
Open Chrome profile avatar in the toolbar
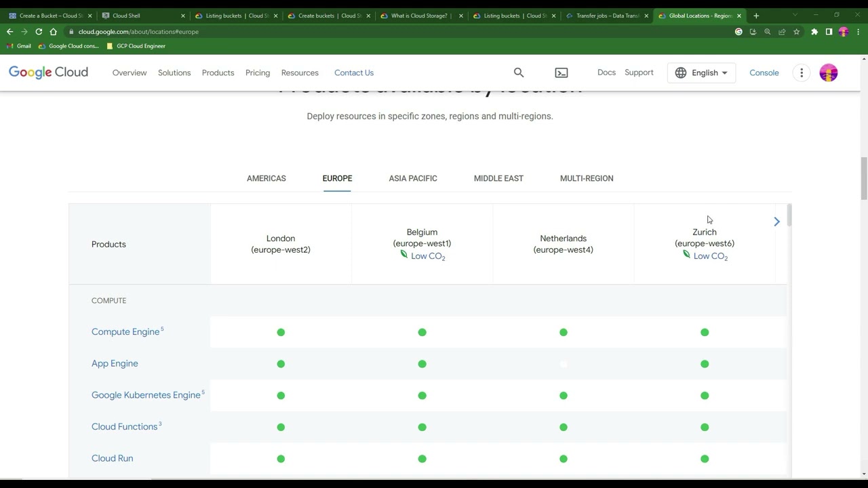click(x=844, y=32)
